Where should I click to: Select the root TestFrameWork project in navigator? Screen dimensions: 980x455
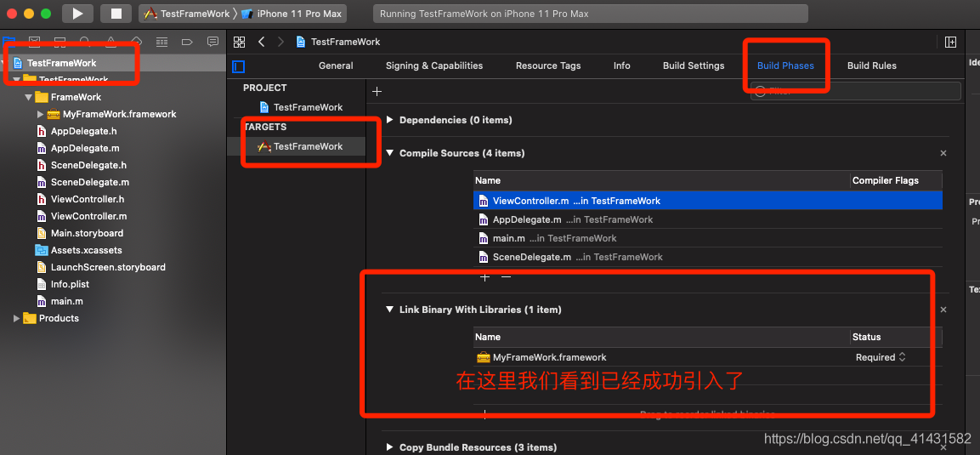pyautogui.click(x=61, y=63)
